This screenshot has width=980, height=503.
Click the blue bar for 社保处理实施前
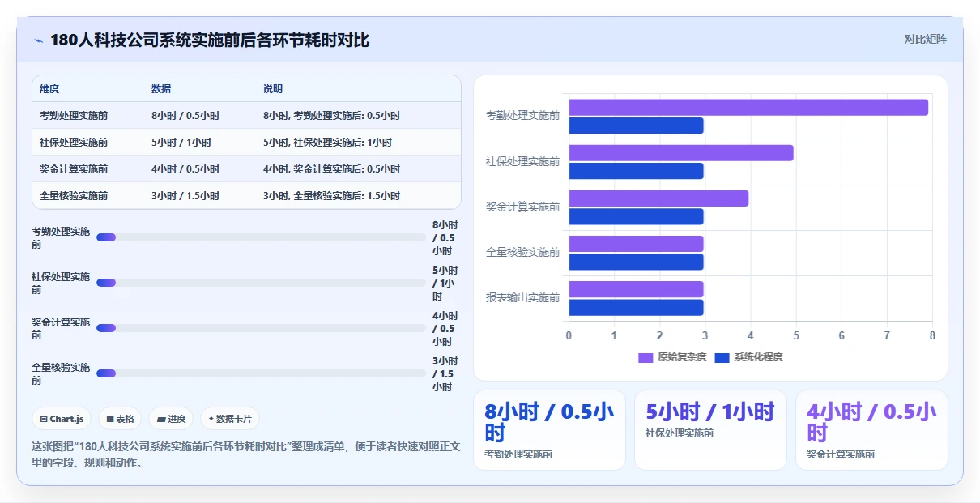coord(636,171)
